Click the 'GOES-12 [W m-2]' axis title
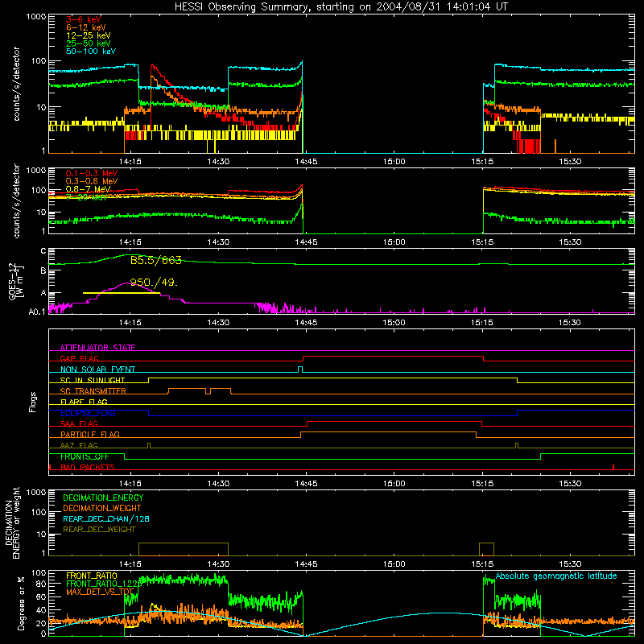Image resolution: width=644 pixels, height=644 pixels. point(16,282)
